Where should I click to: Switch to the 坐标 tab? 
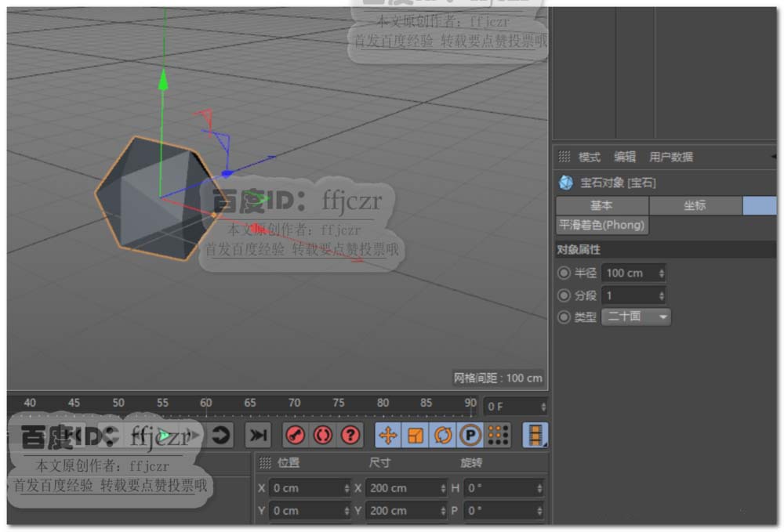[695, 205]
